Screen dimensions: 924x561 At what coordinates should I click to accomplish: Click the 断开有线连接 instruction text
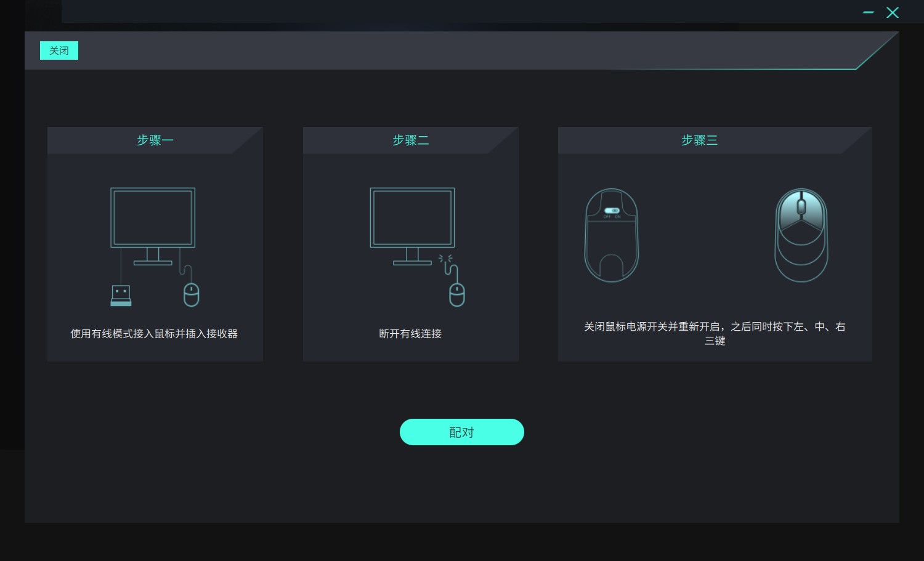click(410, 334)
